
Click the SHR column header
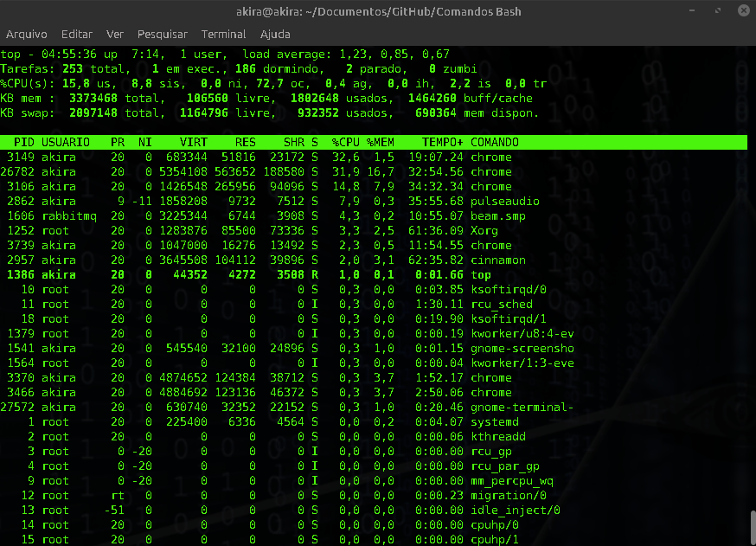294,142
